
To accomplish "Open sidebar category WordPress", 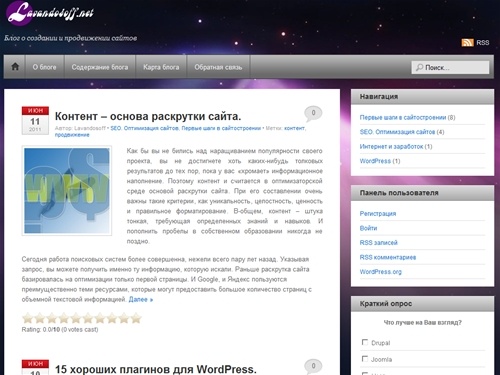I will (375, 161).
